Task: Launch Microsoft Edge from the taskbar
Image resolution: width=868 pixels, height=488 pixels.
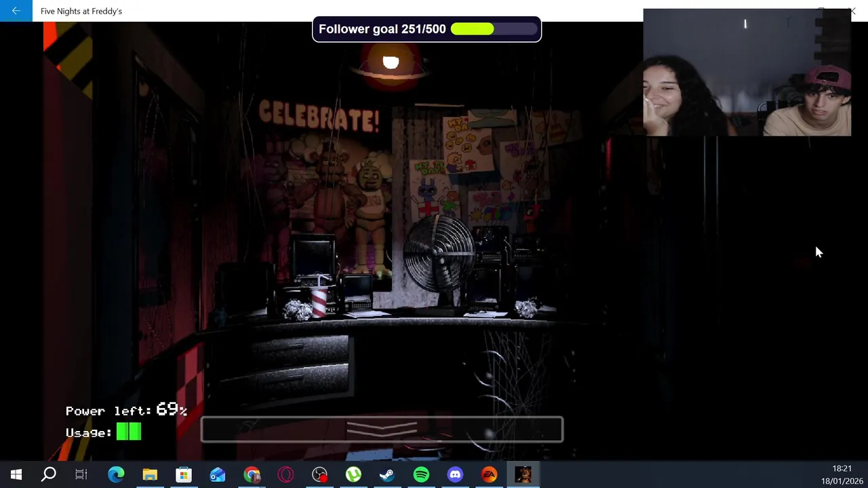Action: click(x=116, y=474)
